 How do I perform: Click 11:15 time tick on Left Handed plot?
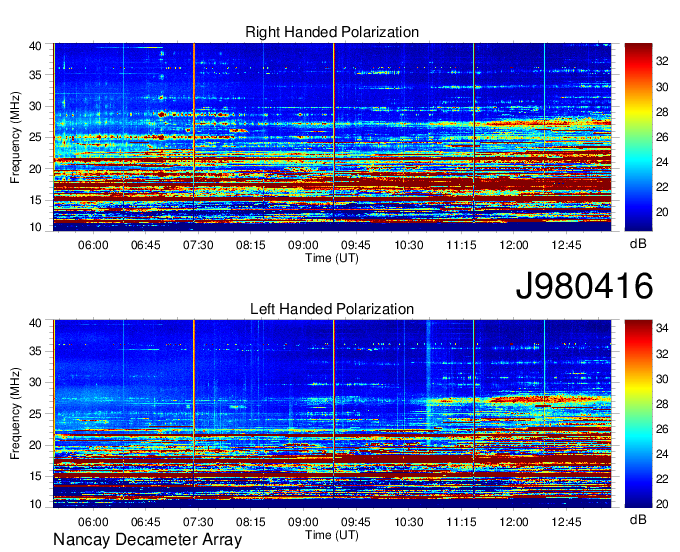coord(461,522)
